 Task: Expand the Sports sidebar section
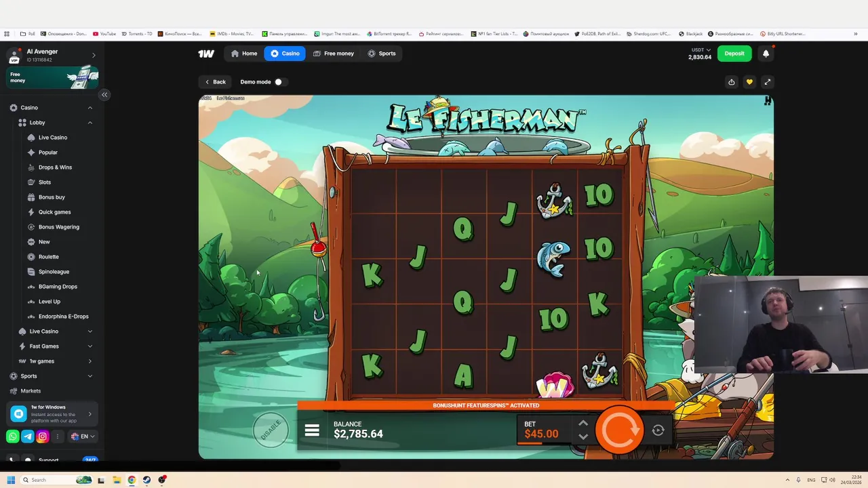90,376
